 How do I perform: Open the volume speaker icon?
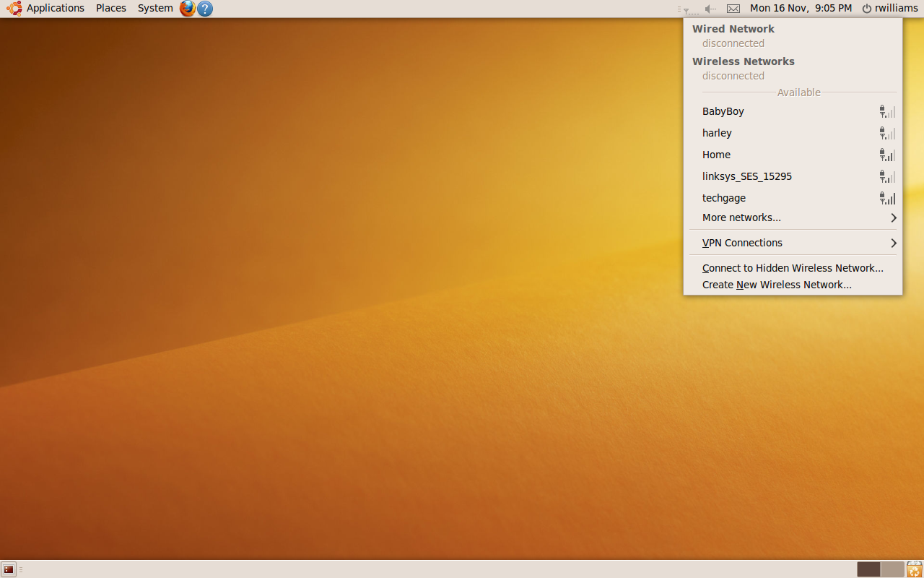click(x=710, y=9)
